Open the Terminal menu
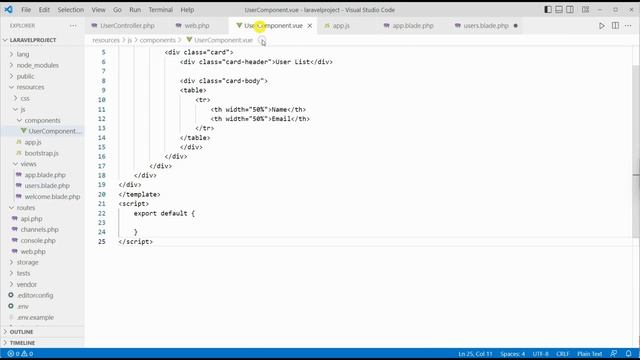Viewport: 640px width, 360px height. 160,10
